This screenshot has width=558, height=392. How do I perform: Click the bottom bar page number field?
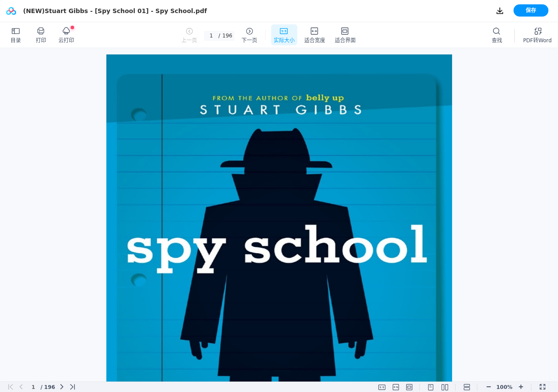(33, 387)
